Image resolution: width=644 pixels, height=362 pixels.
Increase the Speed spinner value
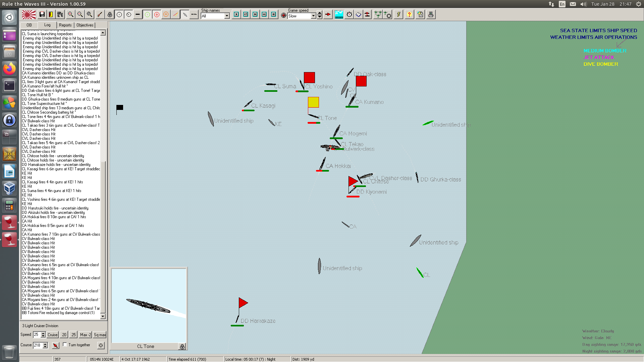43,333
